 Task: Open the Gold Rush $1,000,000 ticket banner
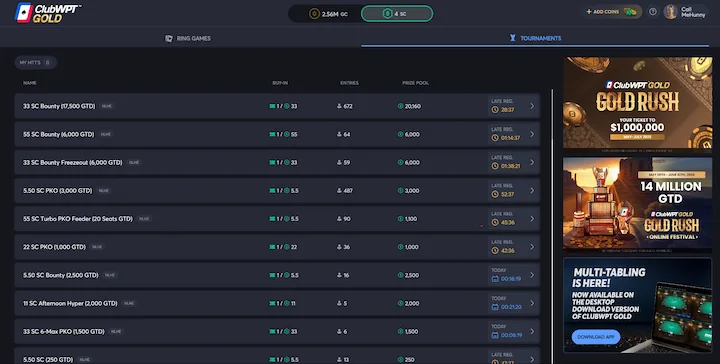[x=637, y=105]
